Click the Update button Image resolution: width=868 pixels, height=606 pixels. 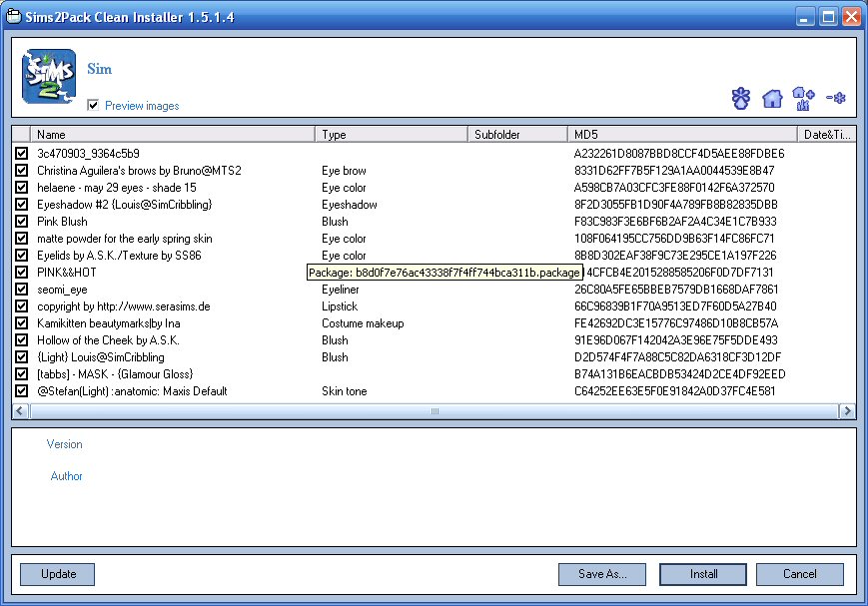(57, 574)
